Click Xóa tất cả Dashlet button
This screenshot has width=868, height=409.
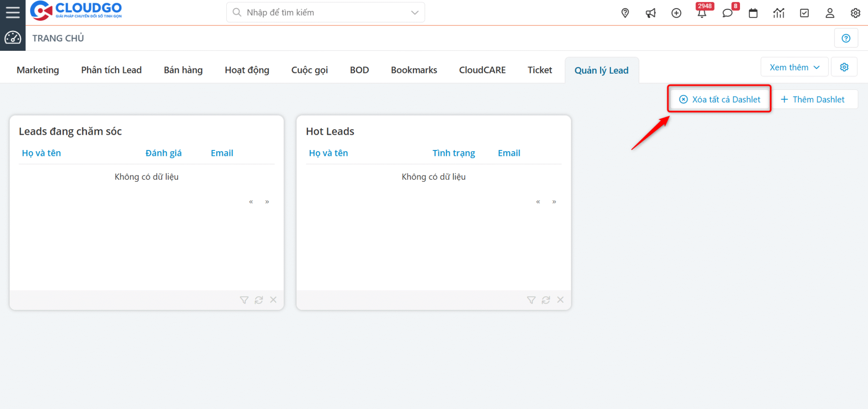click(x=720, y=99)
